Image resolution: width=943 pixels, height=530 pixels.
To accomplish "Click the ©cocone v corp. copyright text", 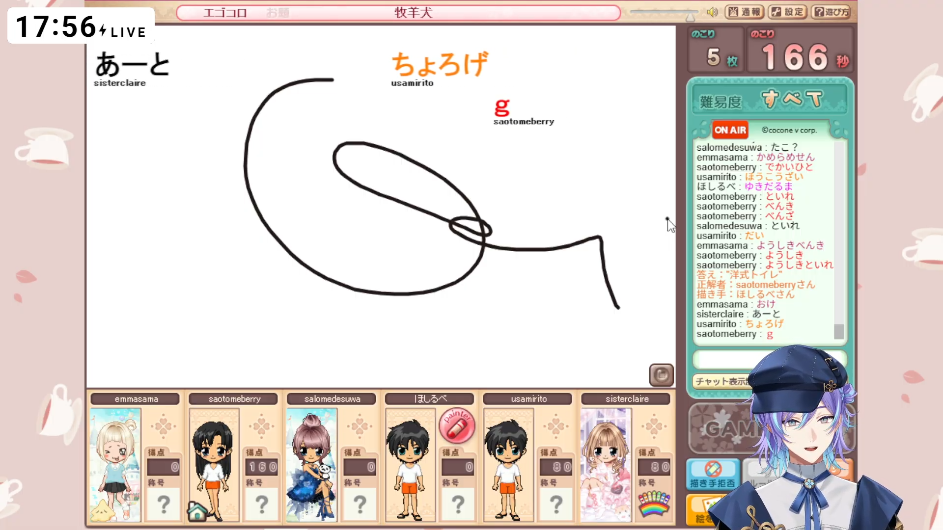I will pyautogui.click(x=789, y=130).
